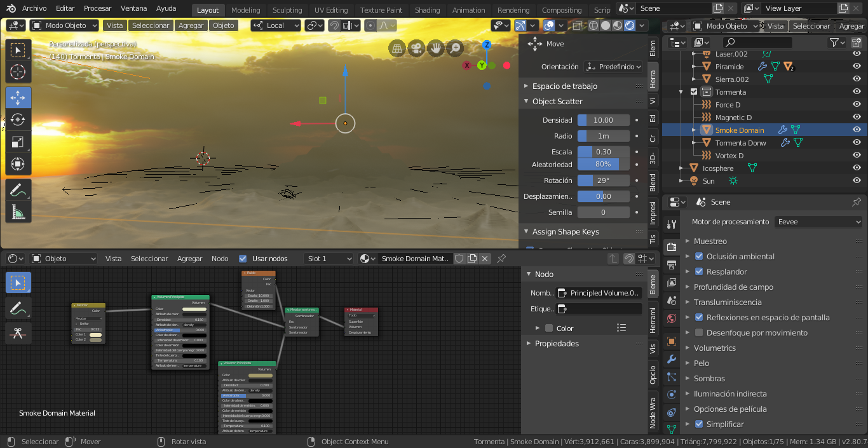The width and height of the screenshot is (868, 448).
Task: Click 'Seleccionar' in the 3D viewport header
Action: tap(151, 25)
